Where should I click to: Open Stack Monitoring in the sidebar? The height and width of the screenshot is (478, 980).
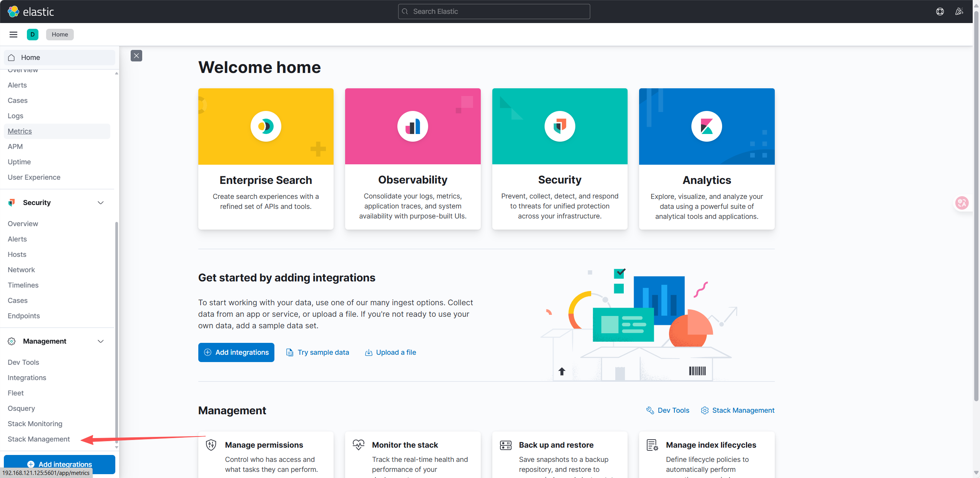(35, 424)
